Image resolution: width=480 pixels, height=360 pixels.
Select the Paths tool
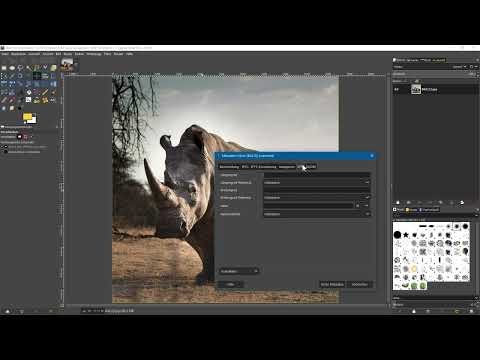coord(4,76)
